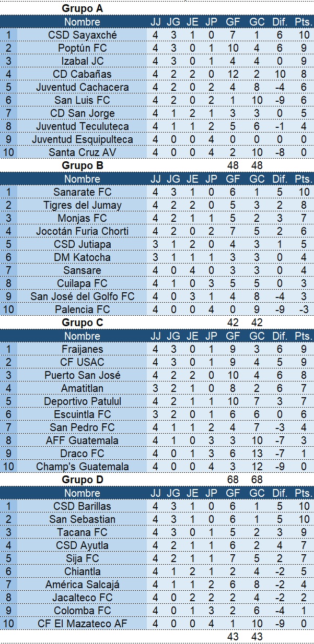The height and width of the screenshot is (644, 314).
Task: Click the Grupo D heading
Action: (83, 480)
